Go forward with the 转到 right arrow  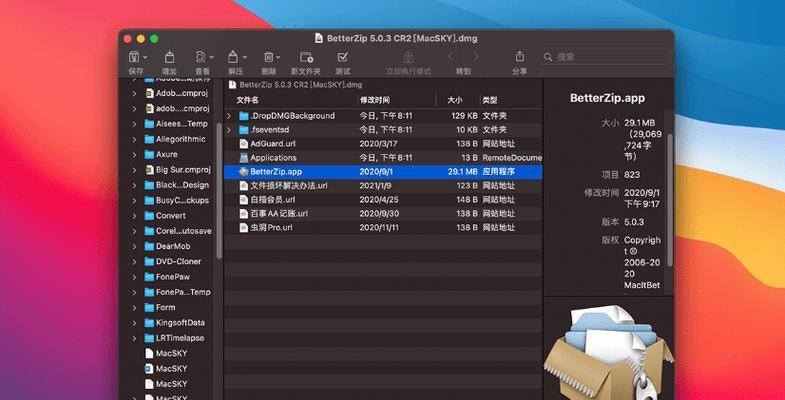pyautogui.click(x=476, y=57)
